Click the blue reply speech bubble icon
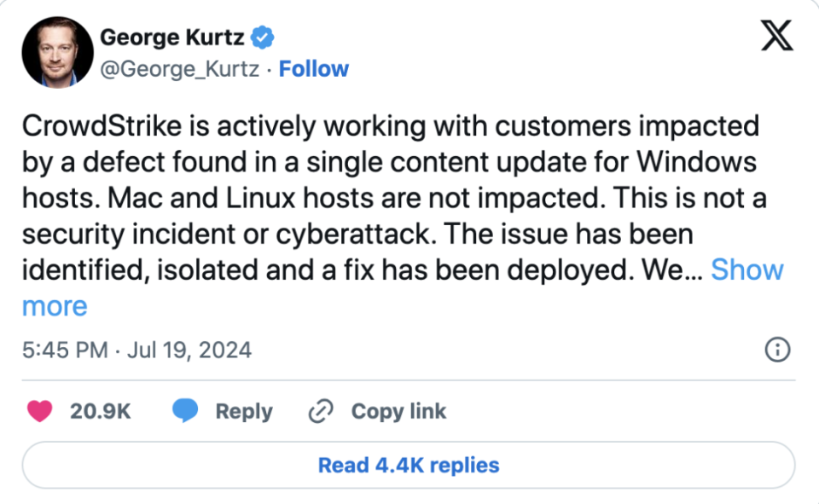This screenshot has width=819, height=504. 185,411
